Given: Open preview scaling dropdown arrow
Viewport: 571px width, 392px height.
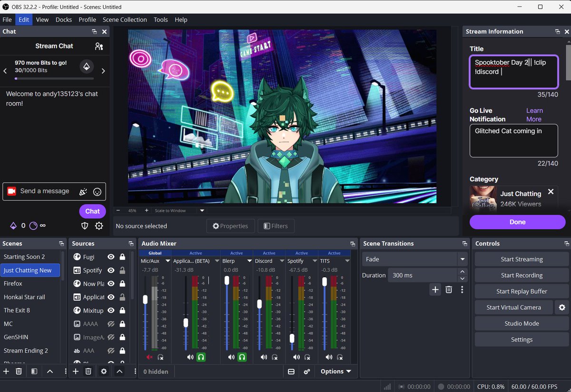Looking at the screenshot, I should tap(202, 210).
